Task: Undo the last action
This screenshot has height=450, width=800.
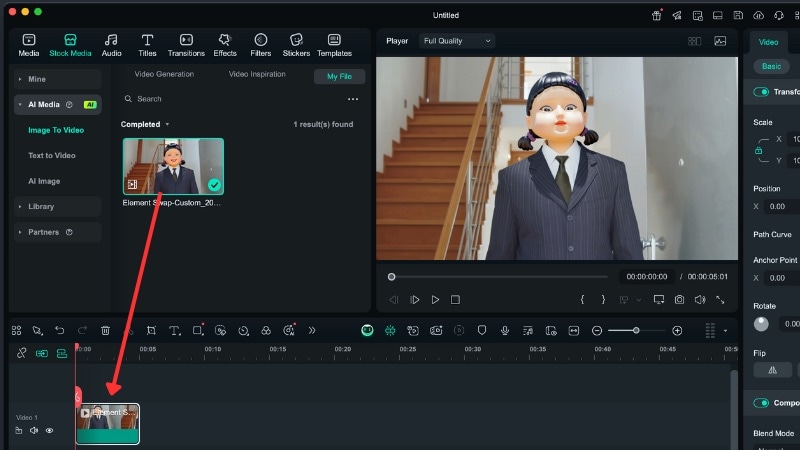Action: click(x=60, y=331)
